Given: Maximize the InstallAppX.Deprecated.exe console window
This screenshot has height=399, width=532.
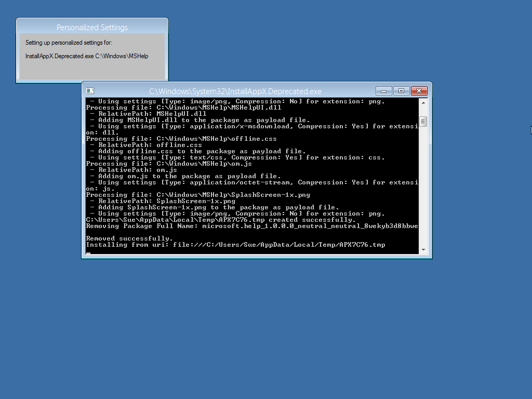Looking at the screenshot, I should pyautogui.click(x=402, y=91).
